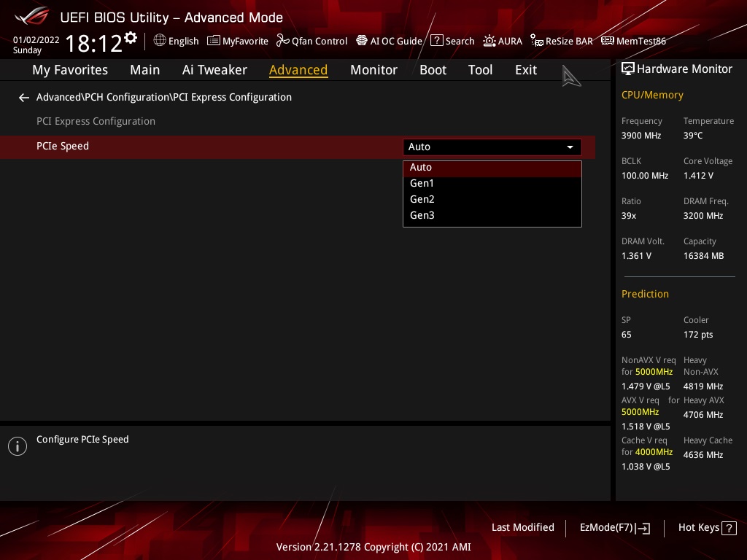Click the ROG logo in the header

(x=32, y=16)
